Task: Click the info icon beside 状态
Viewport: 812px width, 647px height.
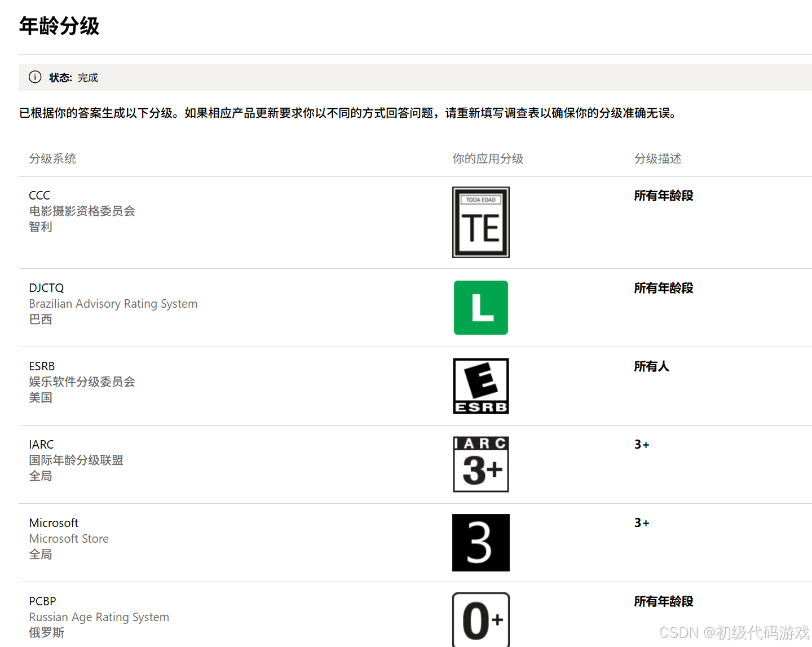Action: (35, 77)
